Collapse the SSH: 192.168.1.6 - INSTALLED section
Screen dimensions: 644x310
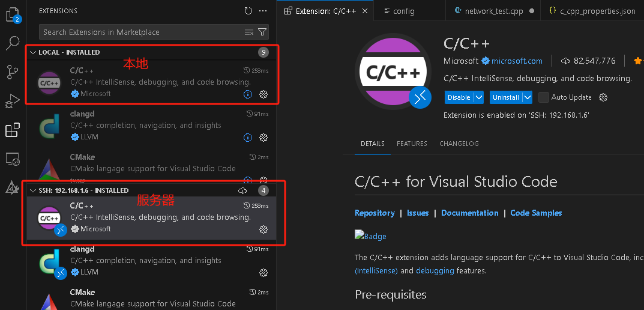click(x=33, y=191)
